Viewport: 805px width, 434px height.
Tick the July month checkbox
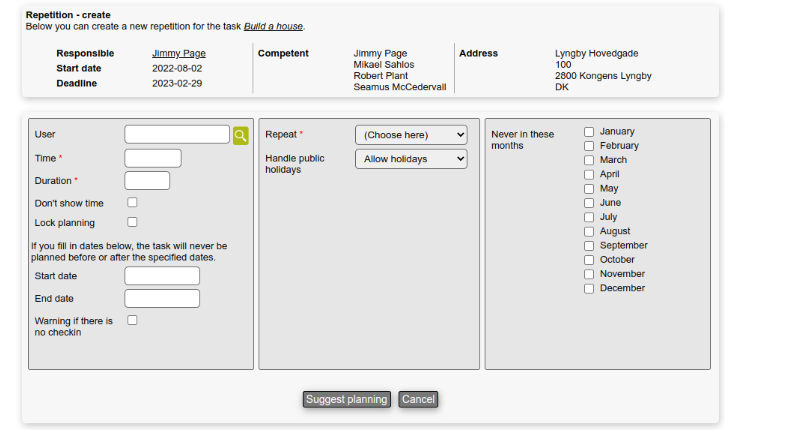click(x=589, y=217)
